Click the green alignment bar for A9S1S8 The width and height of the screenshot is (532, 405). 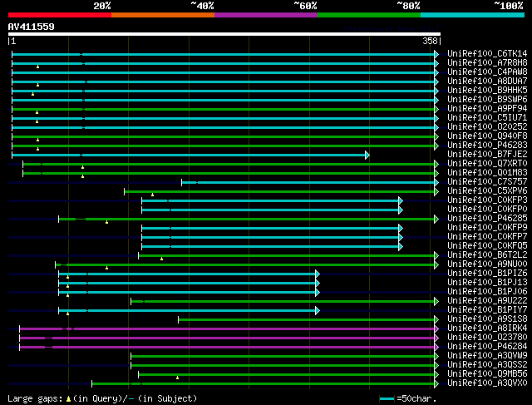pyautogui.click(x=307, y=320)
